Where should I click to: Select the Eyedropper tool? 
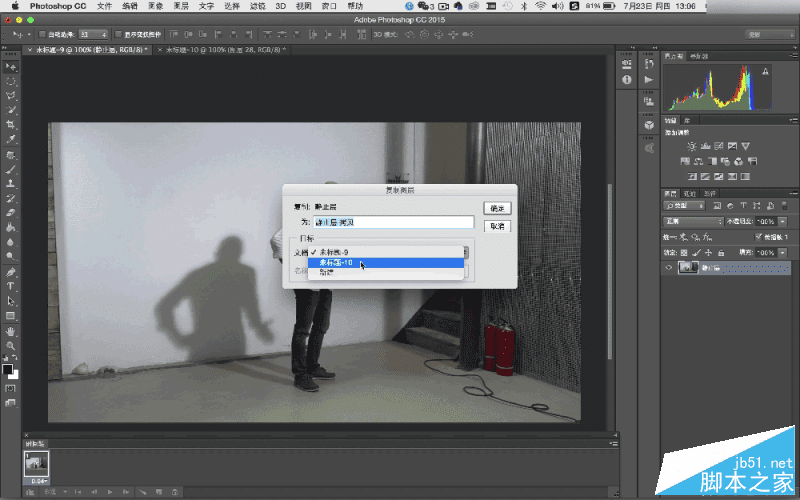[11, 139]
